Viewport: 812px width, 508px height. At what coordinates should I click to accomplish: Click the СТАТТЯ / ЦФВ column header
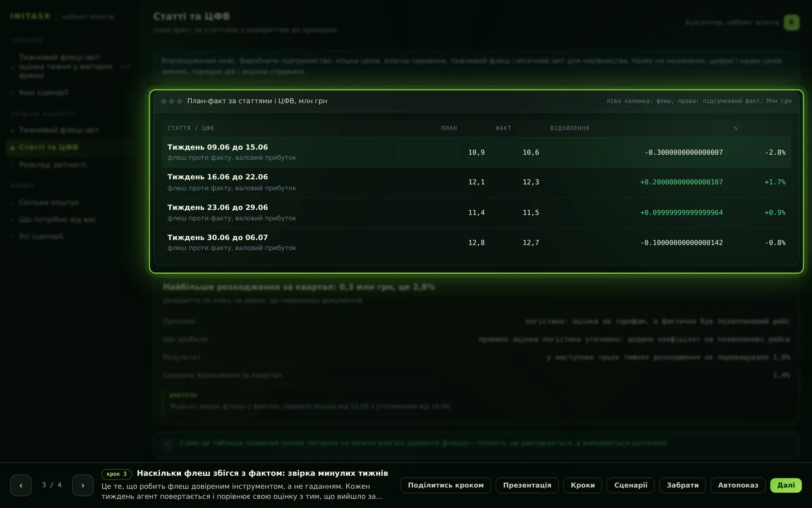coord(191,128)
